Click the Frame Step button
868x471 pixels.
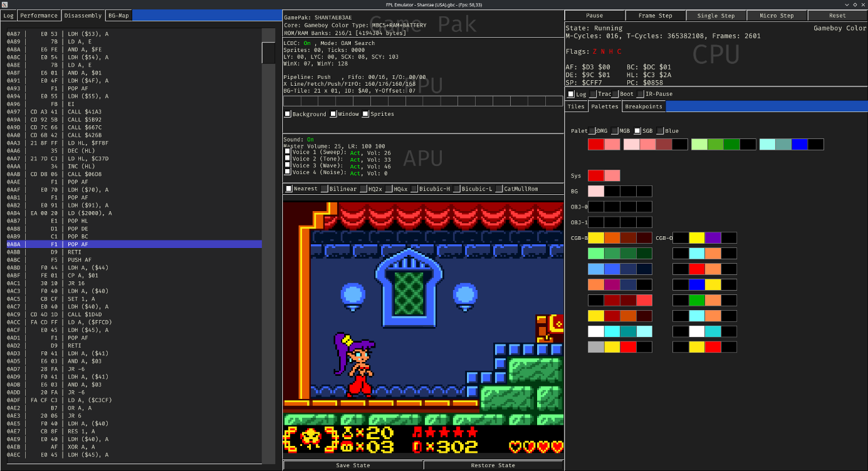pyautogui.click(x=655, y=16)
